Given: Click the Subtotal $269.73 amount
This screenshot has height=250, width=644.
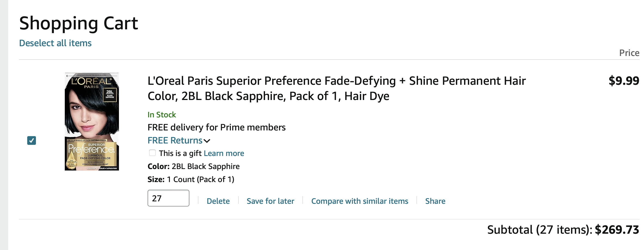Looking at the screenshot, I should [x=617, y=230].
